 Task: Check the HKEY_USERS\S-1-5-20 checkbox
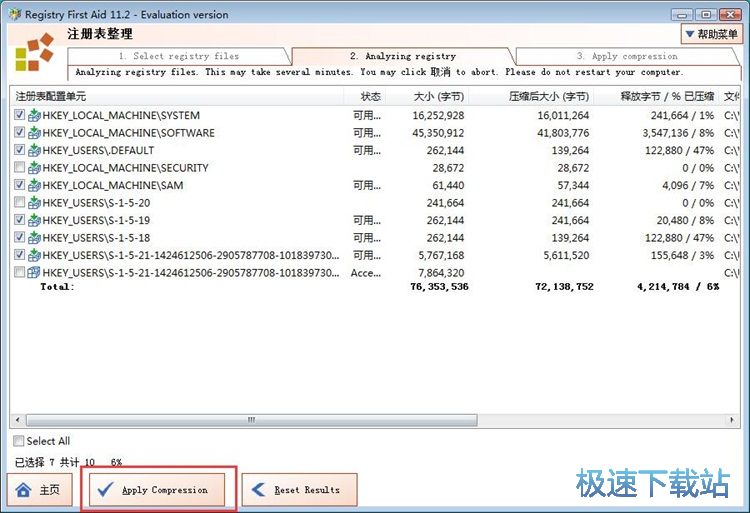(19, 202)
